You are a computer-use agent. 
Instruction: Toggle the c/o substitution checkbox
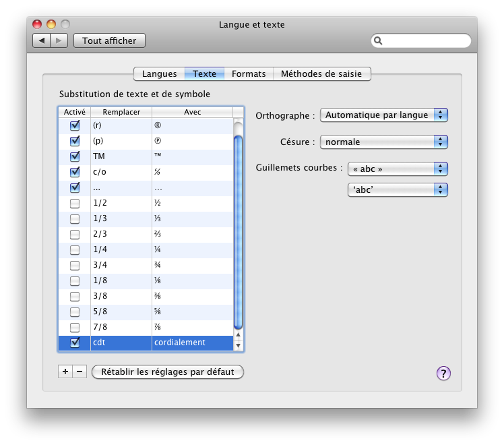click(75, 172)
